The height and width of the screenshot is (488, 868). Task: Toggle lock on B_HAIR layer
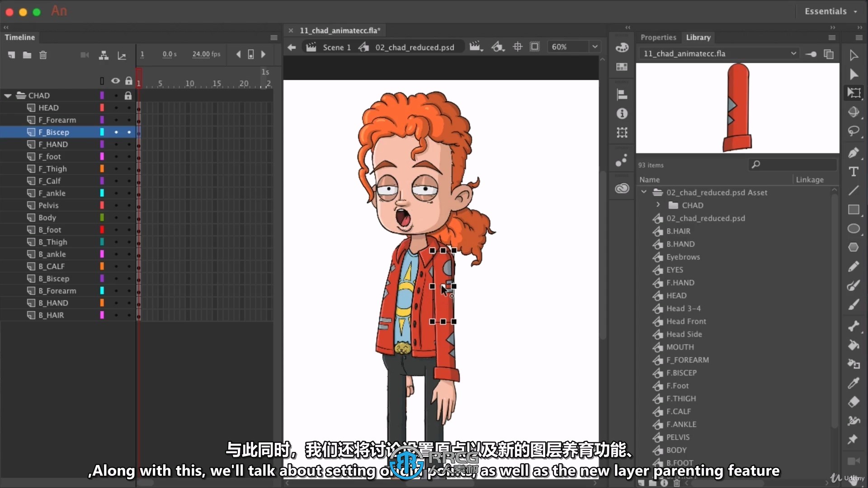(x=129, y=314)
